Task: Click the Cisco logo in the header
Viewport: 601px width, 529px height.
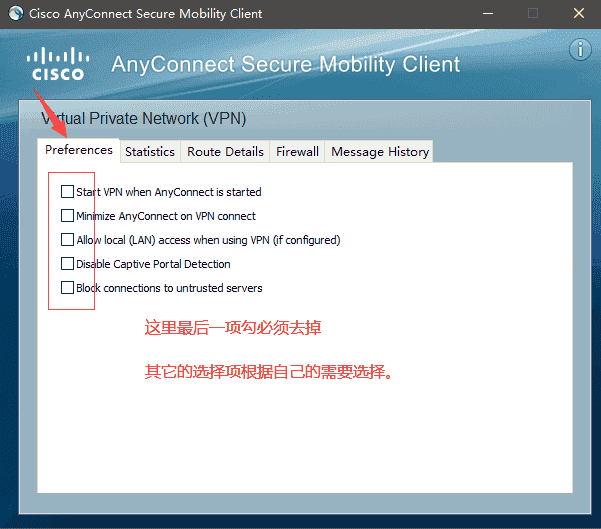Action: (x=57, y=63)
